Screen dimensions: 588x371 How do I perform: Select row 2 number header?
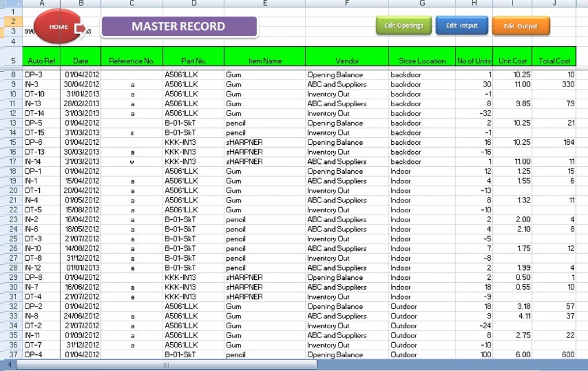[x=13, y=21]
